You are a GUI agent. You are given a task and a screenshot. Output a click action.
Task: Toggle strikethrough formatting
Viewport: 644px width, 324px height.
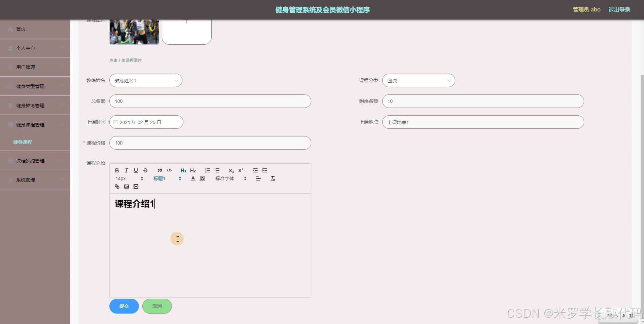click(145, 171)
